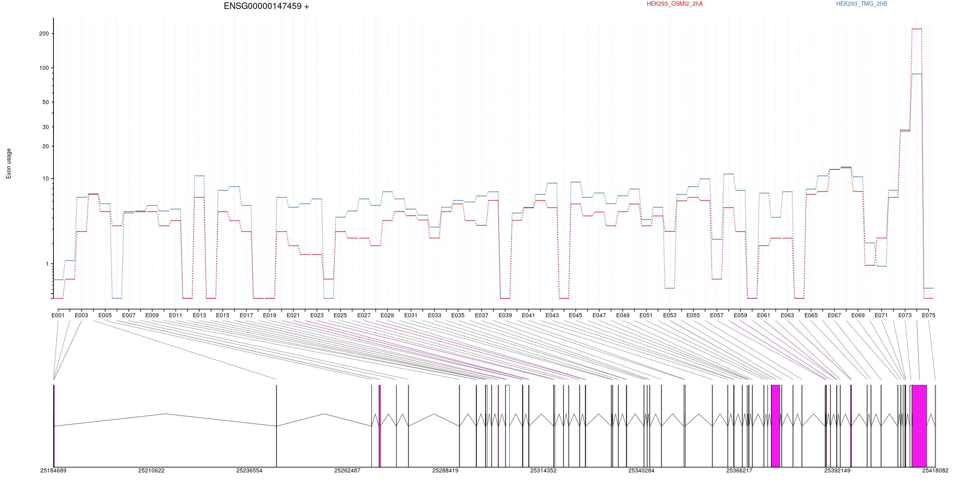Select exon label E019

click(269, 315)
